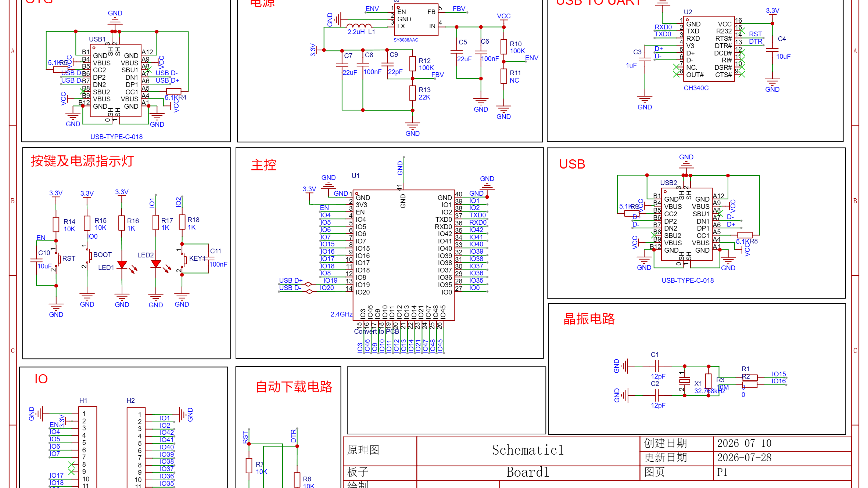The height and width of the screenshot is (488, 868).
Task: Click resistor R17 1K
Action: [x=156, y=223]
